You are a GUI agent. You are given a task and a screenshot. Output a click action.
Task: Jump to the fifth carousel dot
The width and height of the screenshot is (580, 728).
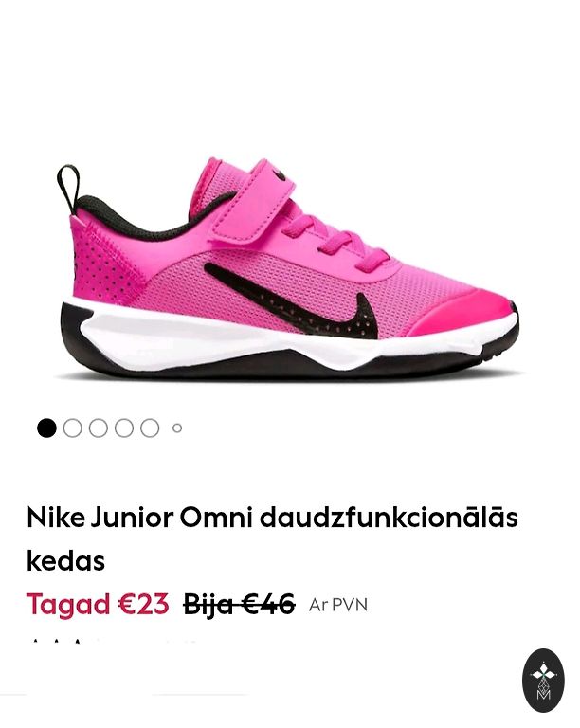coord(150,428)
